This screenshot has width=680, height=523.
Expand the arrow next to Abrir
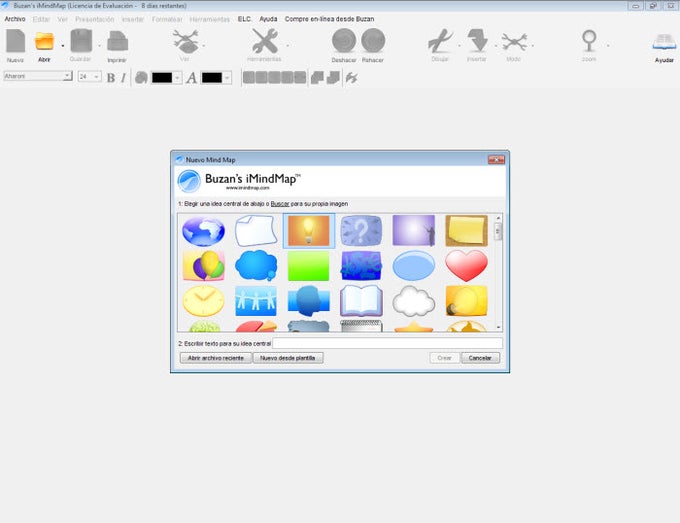(62, 46)
